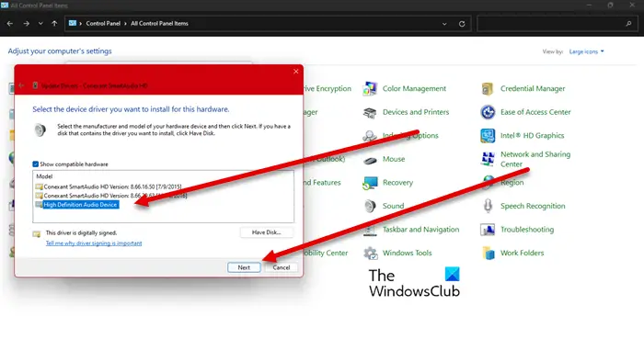This screenshot has width=644, height=339.
Task: Open the Windows Tools gear icon
Action: point(370,253)
